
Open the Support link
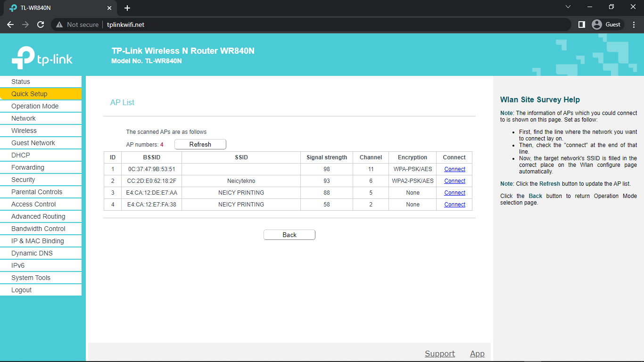coord(440,354)
